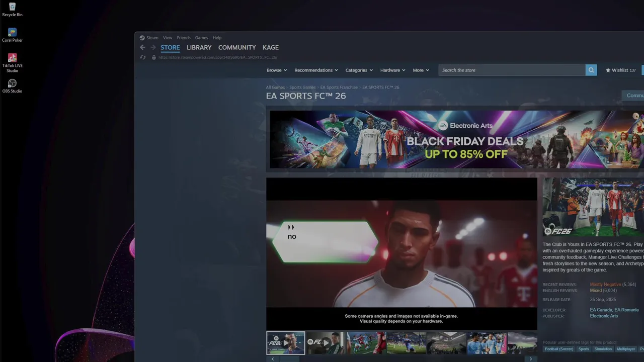Expand the More dropdown

[421, 70]
